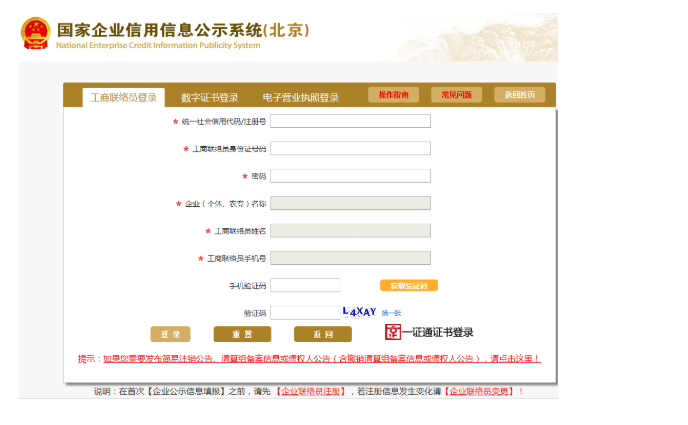Screen dimensions: 688x425
Task: Click the 登录 login button
Action: point(170,334)
